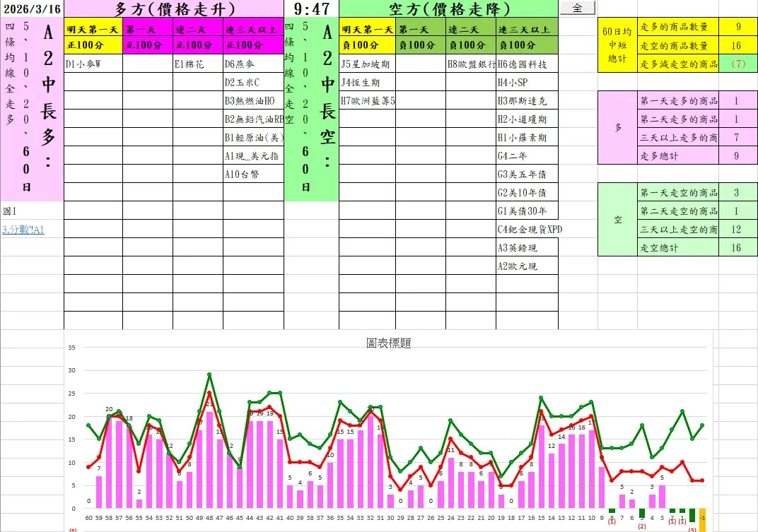Select the 60日均中短總計 yellow cell

pos(617,45)
